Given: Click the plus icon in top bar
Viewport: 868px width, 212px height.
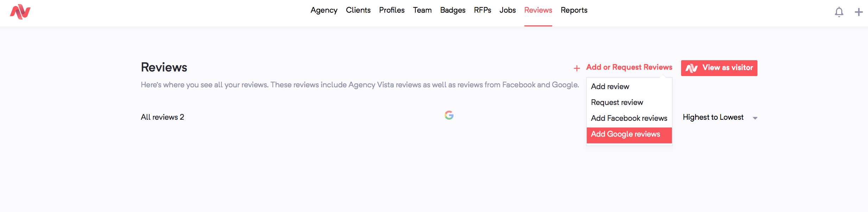Looking at the screenshot, I should 859,12.
